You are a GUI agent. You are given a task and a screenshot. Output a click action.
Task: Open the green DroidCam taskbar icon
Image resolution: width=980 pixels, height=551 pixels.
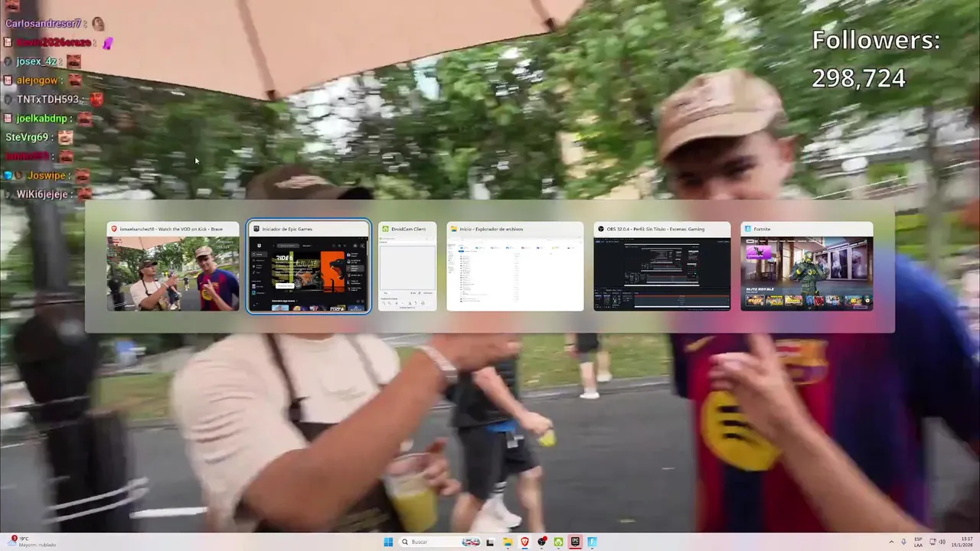coord(559,542)
